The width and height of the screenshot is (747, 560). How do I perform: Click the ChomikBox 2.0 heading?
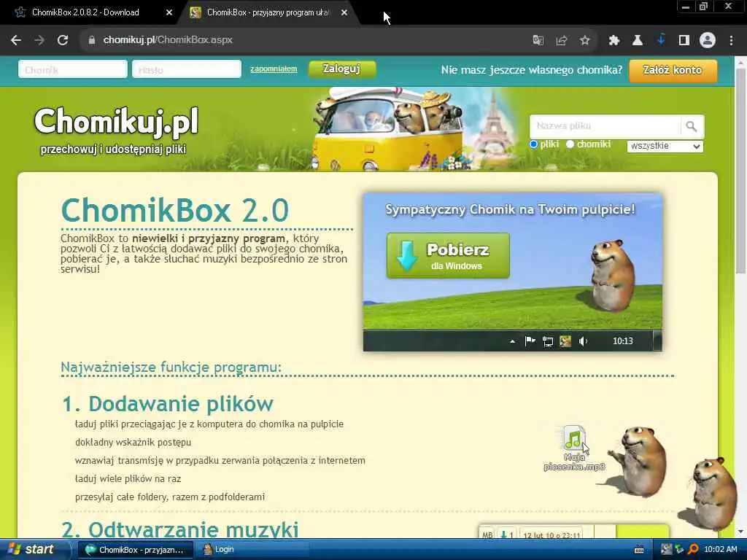click(x=175, y=210)
